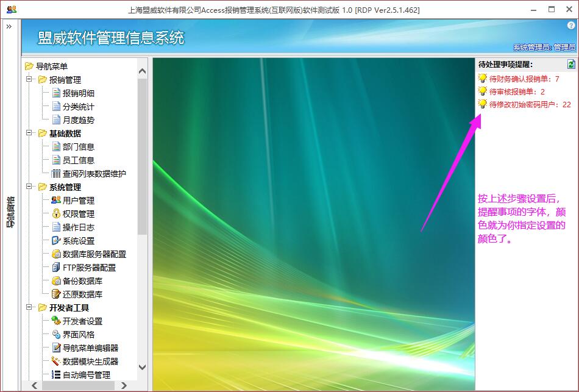The height and width of the screenshot is (392, 579).
Task: Click the tree's scroll right arrow
Action: coord(124,385)
